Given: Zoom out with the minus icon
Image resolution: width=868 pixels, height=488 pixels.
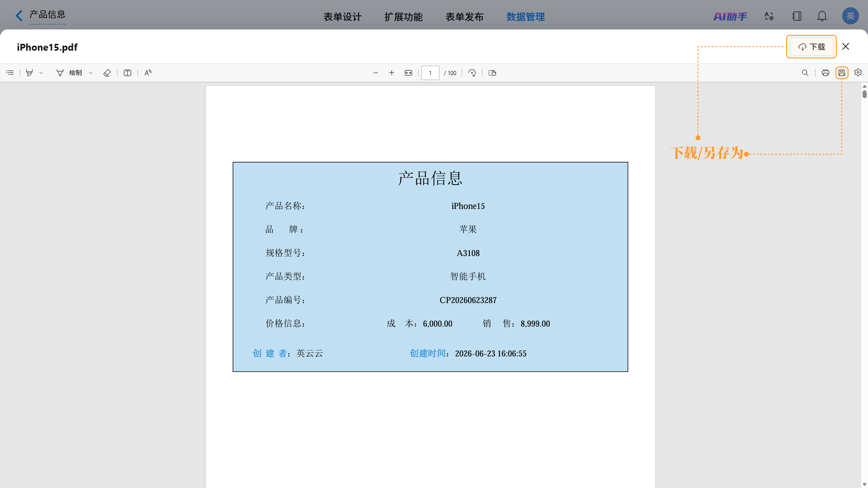Looking at the screenshot, I should 375,73.
